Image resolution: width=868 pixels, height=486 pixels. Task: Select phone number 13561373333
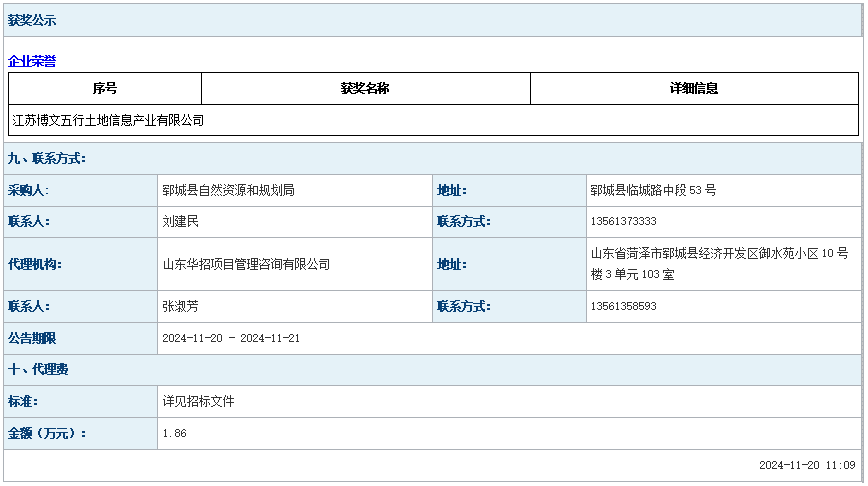(x=623, y=221)
